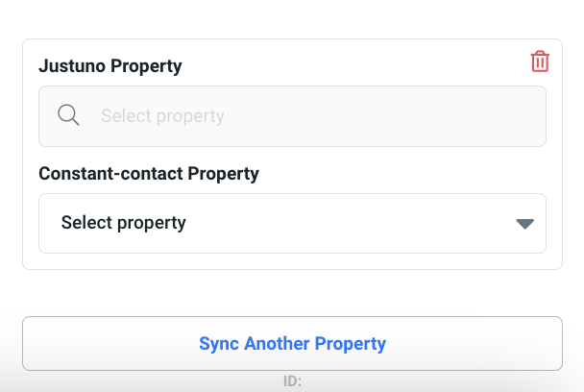This screenshot has height=392, width=584.
Task: Delete the Justuno to Constant-contact property row
Action: [540, 61]
